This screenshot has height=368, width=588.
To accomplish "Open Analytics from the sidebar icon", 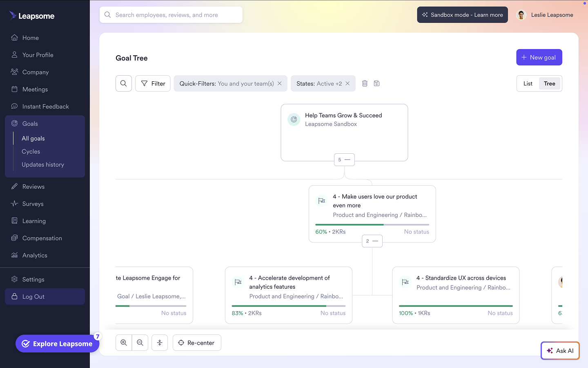I will (x=14, y=255).
